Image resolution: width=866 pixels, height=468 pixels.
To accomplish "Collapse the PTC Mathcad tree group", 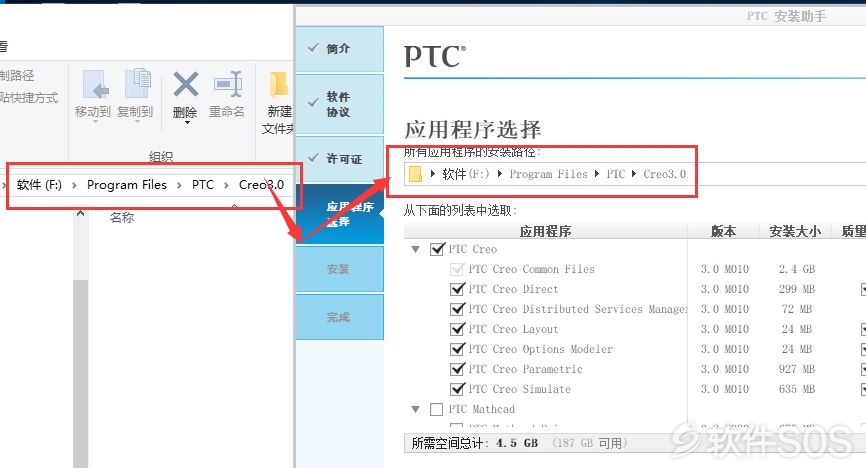I will [415, 409].
